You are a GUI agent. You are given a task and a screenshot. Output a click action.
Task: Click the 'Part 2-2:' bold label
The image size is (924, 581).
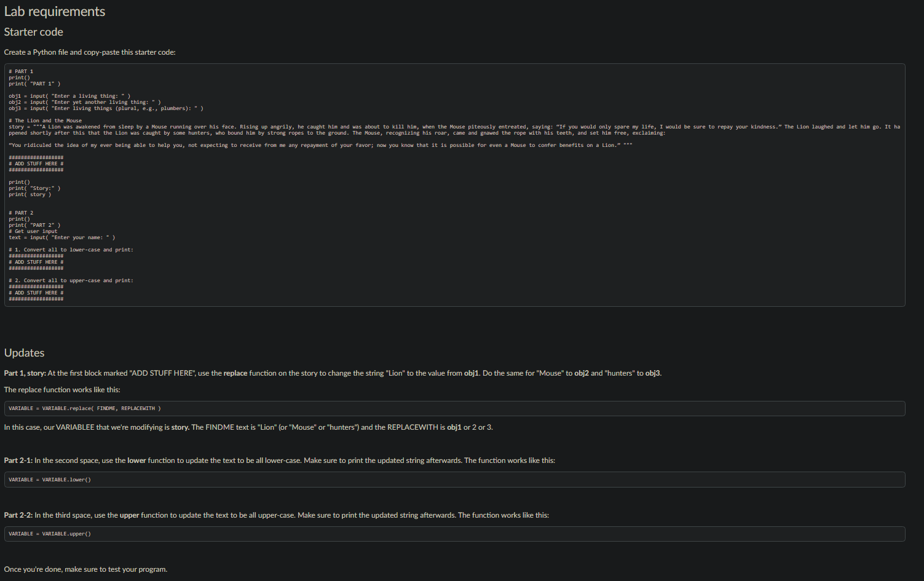tap(18, 515)
